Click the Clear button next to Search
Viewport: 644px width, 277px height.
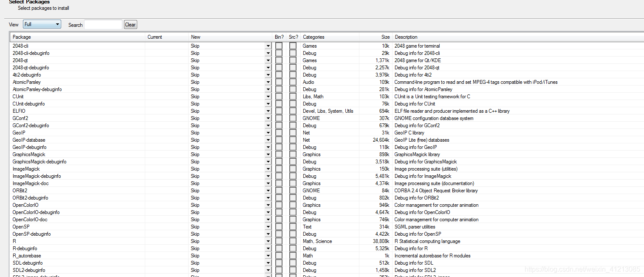coord(130,25)
